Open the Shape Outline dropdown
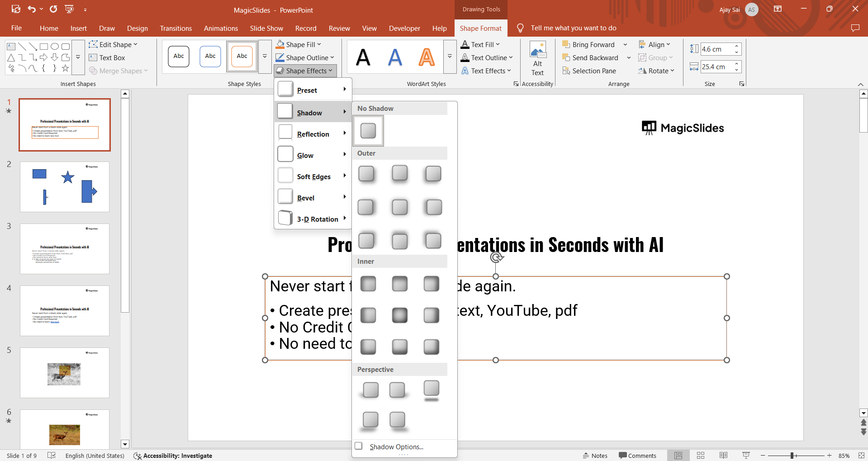The height and width of the screenshot is (461, 868). click(x=305, y=57)
